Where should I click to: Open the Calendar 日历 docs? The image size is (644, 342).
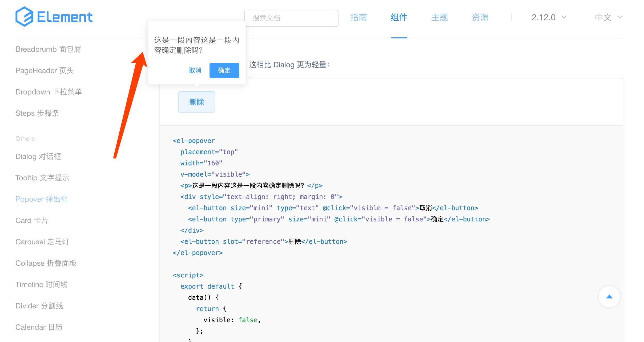39,327
